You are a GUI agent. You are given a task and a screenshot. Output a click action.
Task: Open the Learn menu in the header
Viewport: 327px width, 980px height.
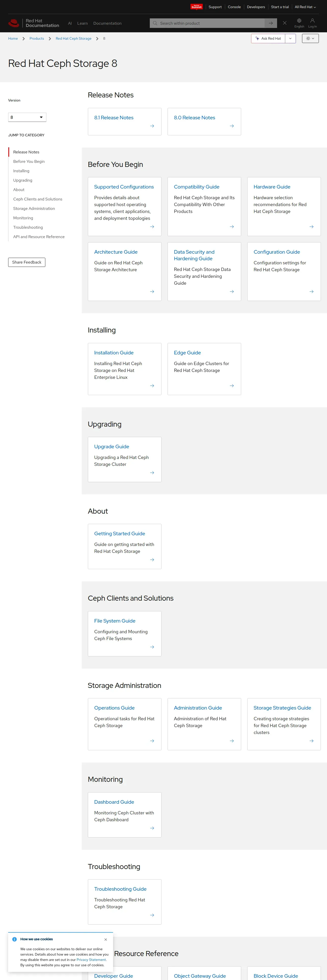click(83, 23)
